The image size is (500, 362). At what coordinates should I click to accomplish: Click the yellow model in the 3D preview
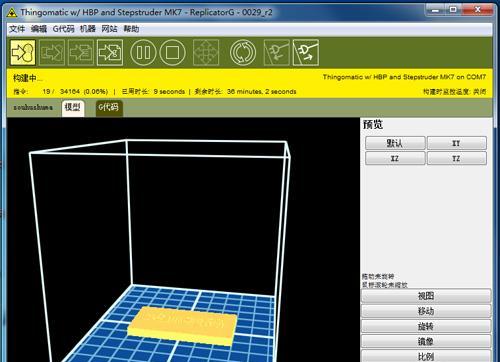pyautogui.click(x=183, y=326)
